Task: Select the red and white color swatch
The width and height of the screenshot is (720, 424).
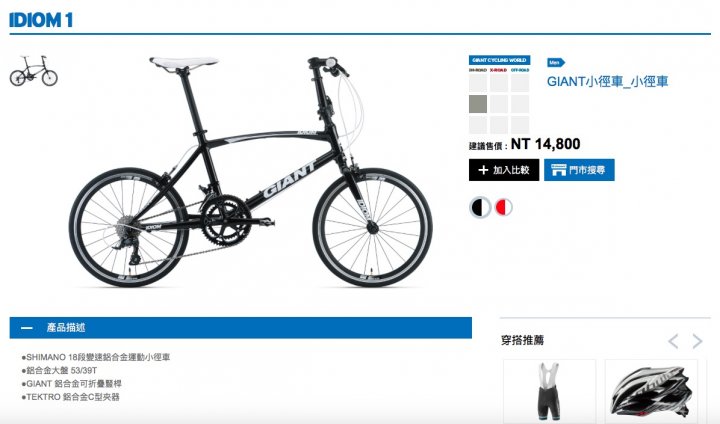Action: pos(503,207)
